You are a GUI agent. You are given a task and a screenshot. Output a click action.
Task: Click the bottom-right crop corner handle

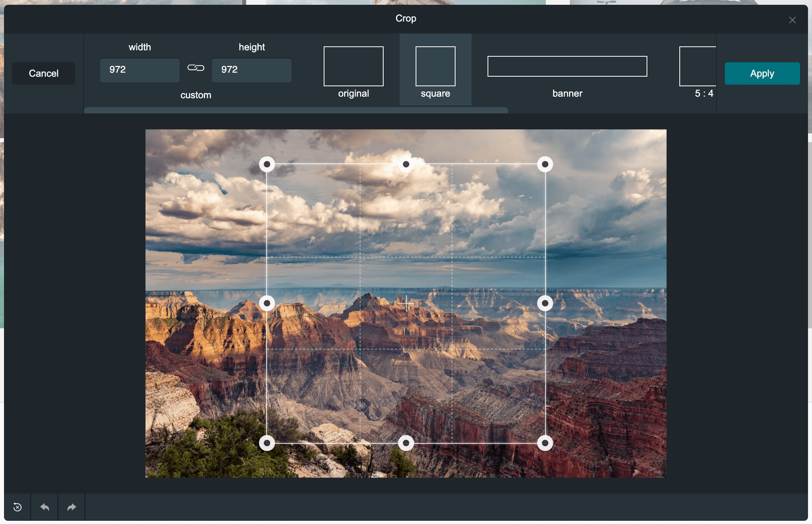[x=545, y=443]
